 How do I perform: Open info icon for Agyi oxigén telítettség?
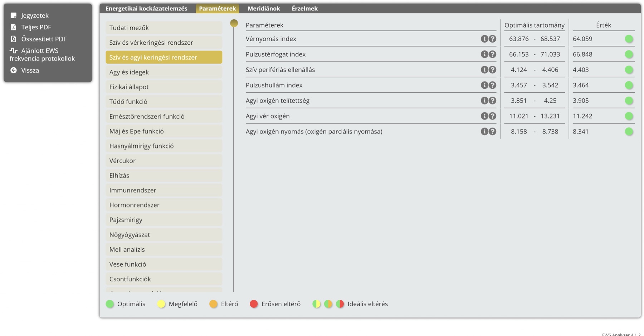tap(484, 101)
